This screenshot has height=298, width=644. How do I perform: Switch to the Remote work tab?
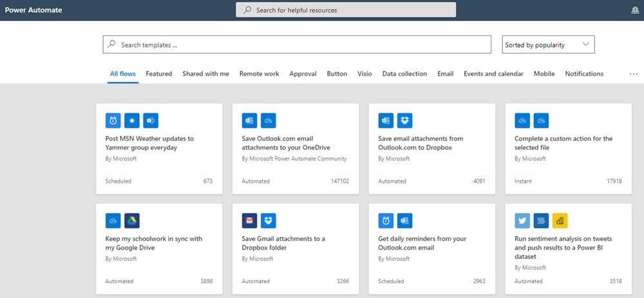click(x=259, y=74)
